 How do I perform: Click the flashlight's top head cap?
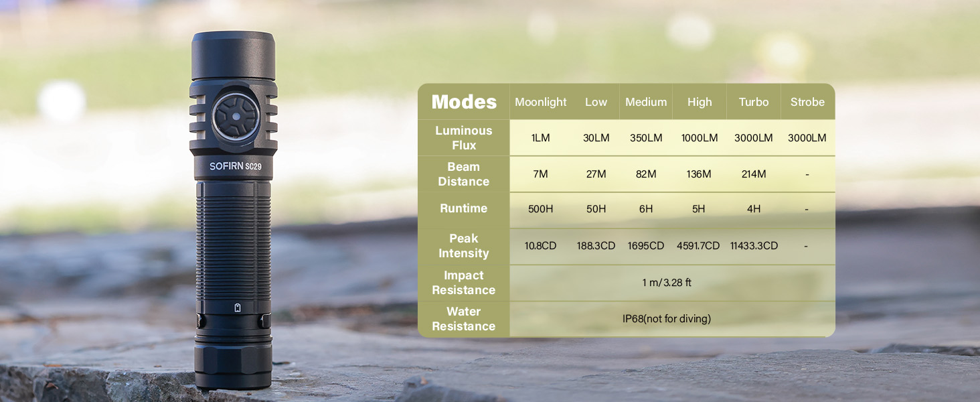[x=233, y=56]
